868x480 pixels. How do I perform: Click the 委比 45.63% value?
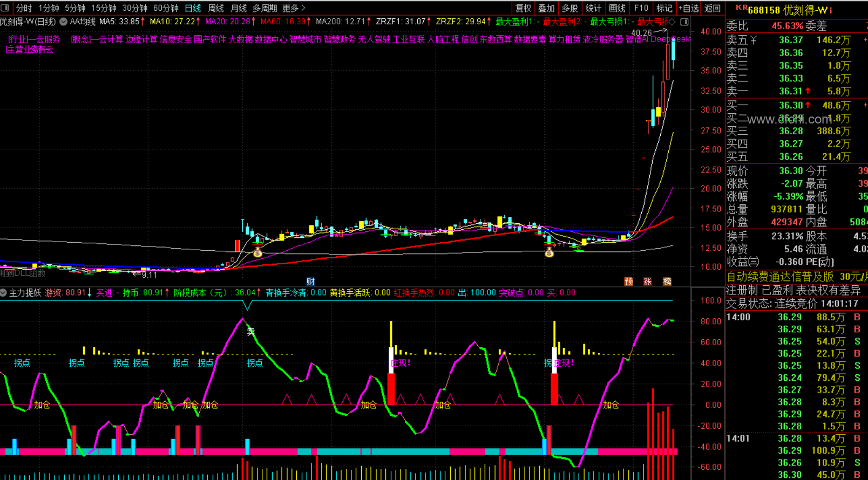pos(787,26)
